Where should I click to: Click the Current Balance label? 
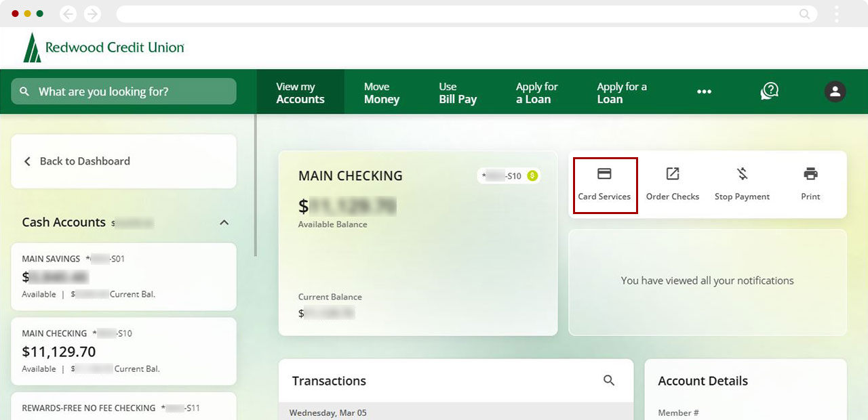[330, 297]
